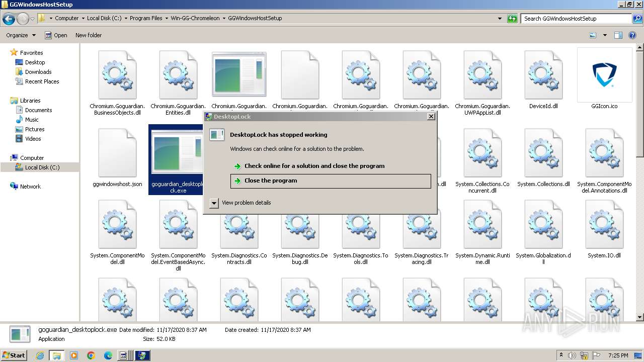Open the recent pages dropdown arrow
This screenshot has height=362, width=644.
point(32,19)
